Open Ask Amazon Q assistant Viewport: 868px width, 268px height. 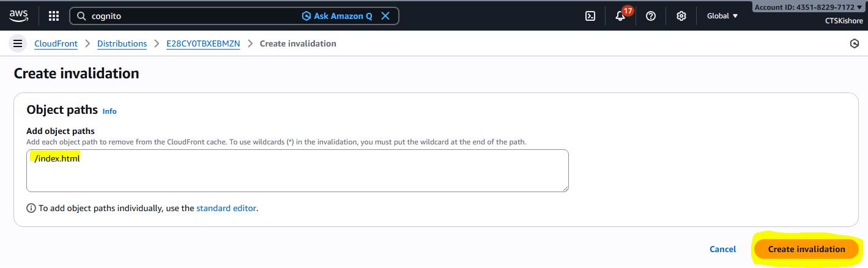coord(337,17)
